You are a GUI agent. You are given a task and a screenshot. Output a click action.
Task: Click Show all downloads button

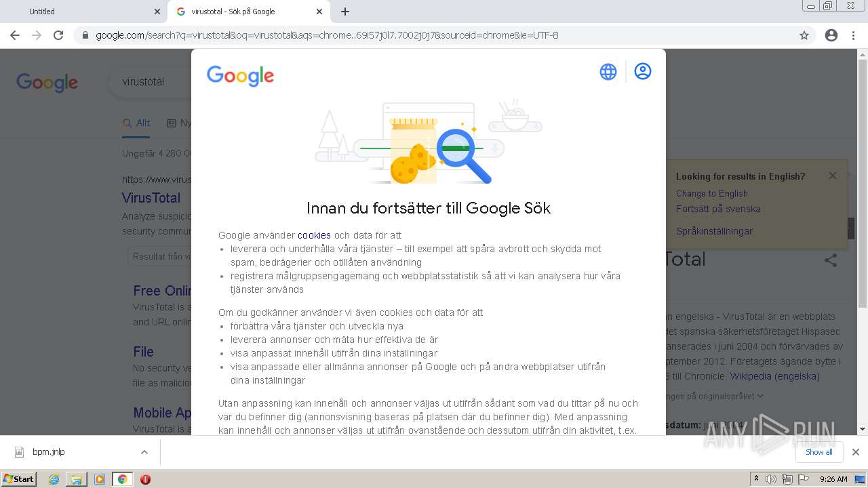click(818, 452)
